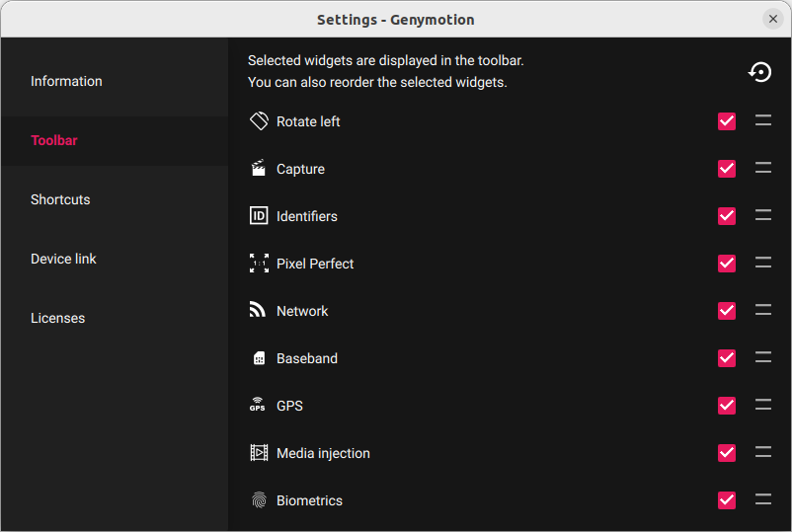The height and width of the screenshot is (532, 792).
Task: Click the Capture row reorder handle
Action: pos(763,169)
